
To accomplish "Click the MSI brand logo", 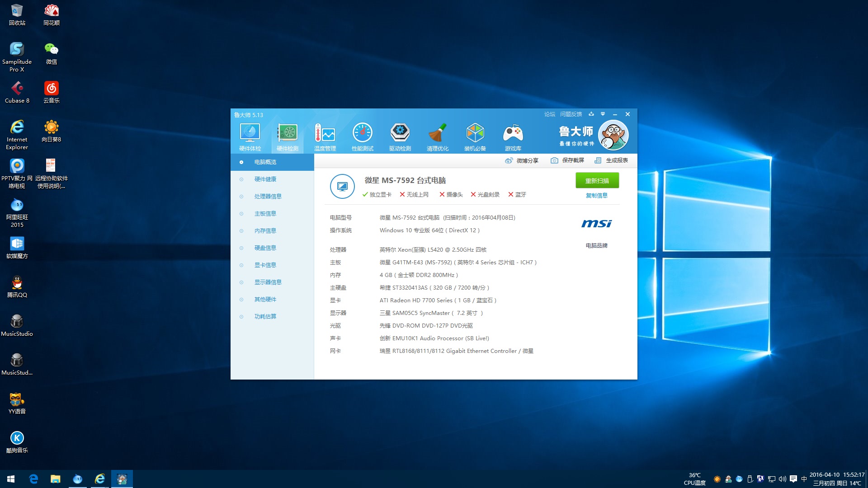I will (596, 224).
